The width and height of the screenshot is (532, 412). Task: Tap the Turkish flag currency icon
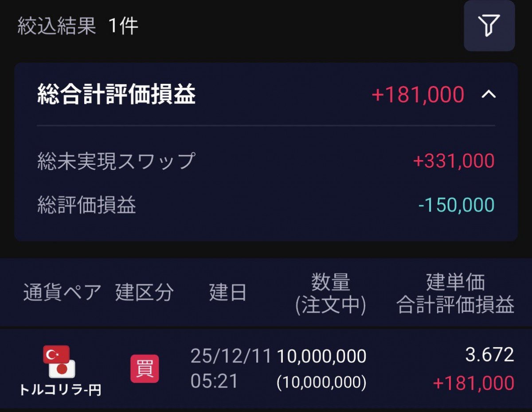56,354
